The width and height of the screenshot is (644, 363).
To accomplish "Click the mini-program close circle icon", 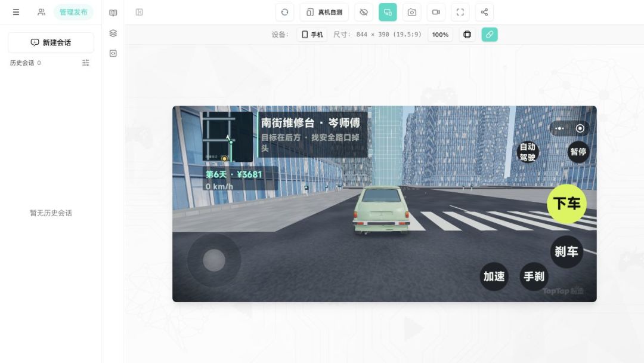I will point(580,128).
